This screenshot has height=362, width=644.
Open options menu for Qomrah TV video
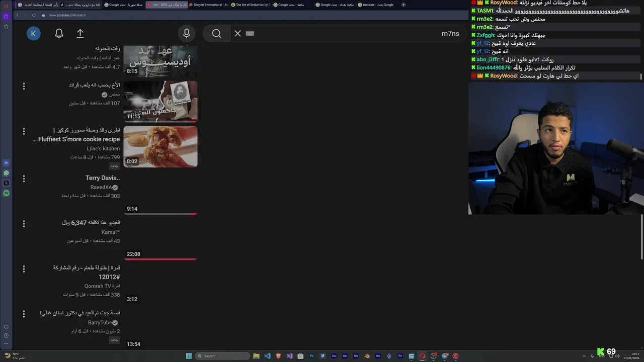tap(24, 268)
